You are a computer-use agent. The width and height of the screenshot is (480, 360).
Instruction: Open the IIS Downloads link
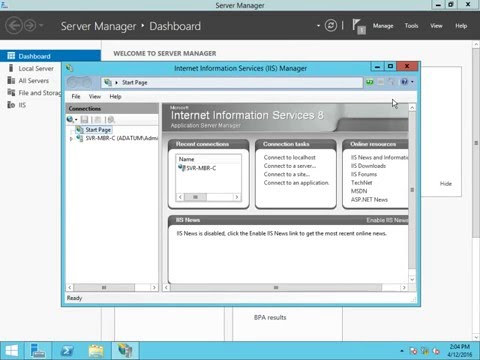(x=368, y=166)
